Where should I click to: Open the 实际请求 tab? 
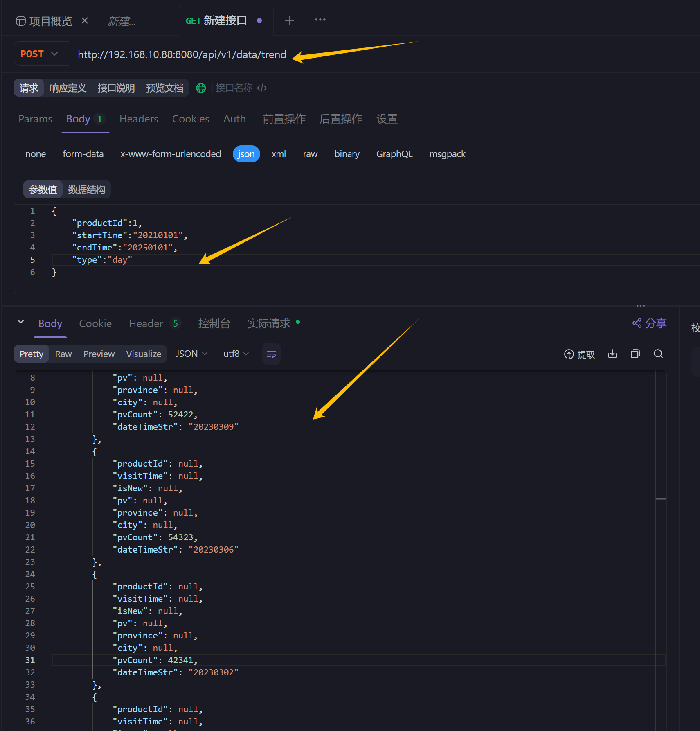tap(269, 323)
